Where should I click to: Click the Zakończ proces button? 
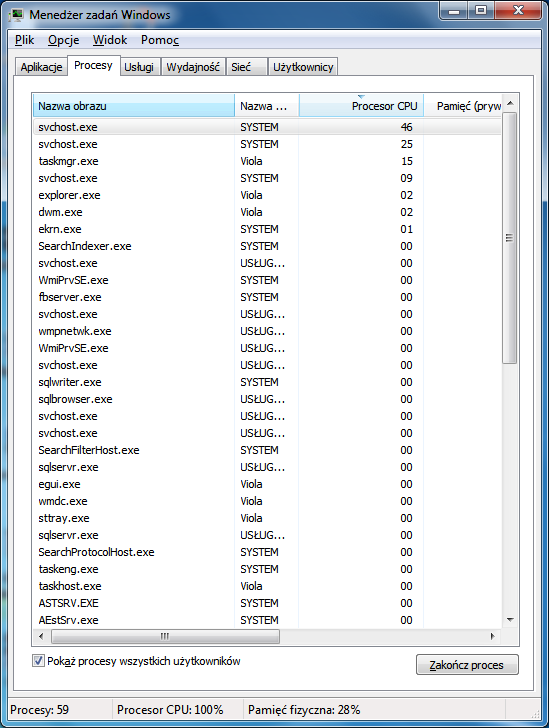(x=467, y=665)
